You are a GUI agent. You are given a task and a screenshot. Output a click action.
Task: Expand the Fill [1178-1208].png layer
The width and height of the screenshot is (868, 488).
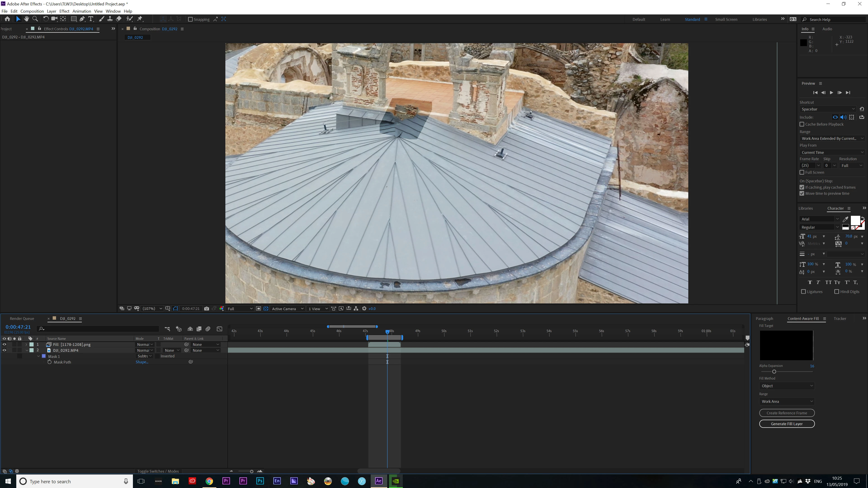(x=26, y=345)
